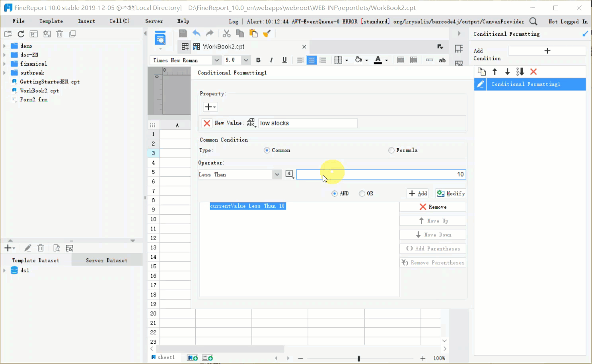Move the selected condition up

pyautogui.click(x=495, y=72)
